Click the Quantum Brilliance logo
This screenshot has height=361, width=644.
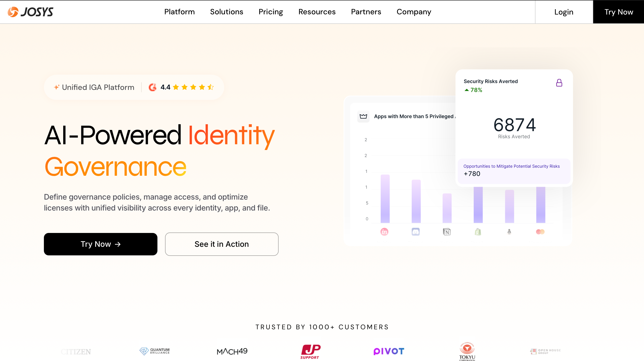click(155, 351)
